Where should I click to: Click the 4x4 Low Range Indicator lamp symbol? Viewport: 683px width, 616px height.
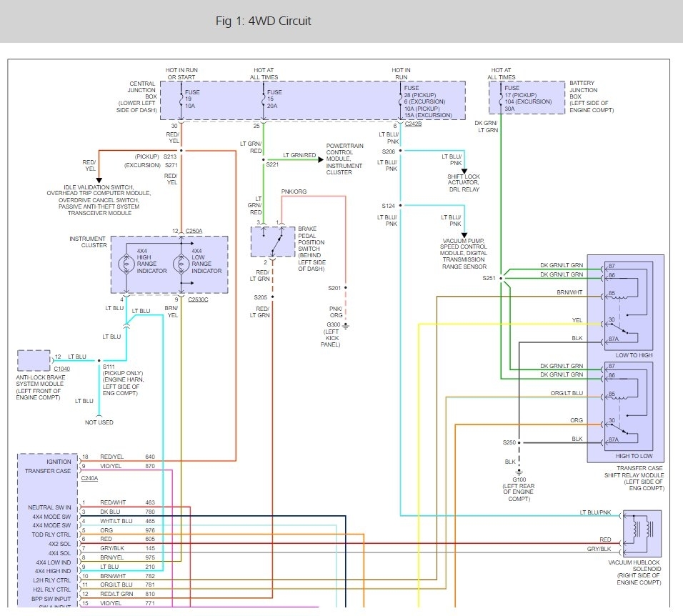(181, 264)
